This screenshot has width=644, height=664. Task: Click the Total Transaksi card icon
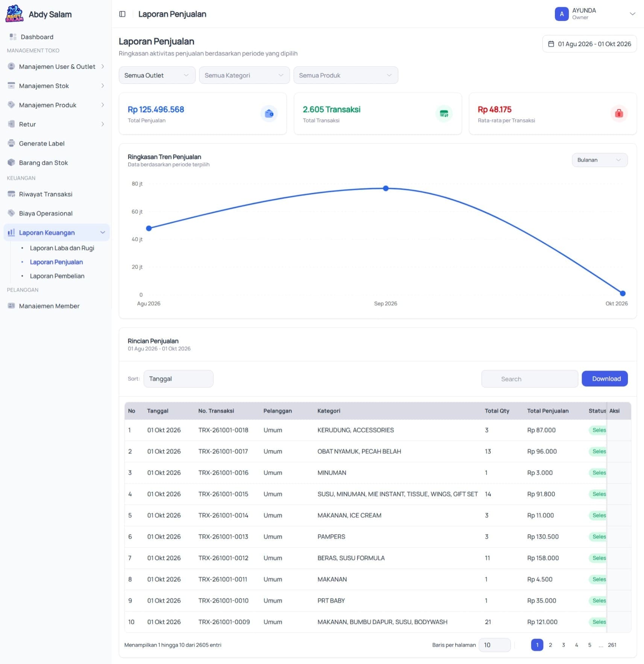point(444,113)
